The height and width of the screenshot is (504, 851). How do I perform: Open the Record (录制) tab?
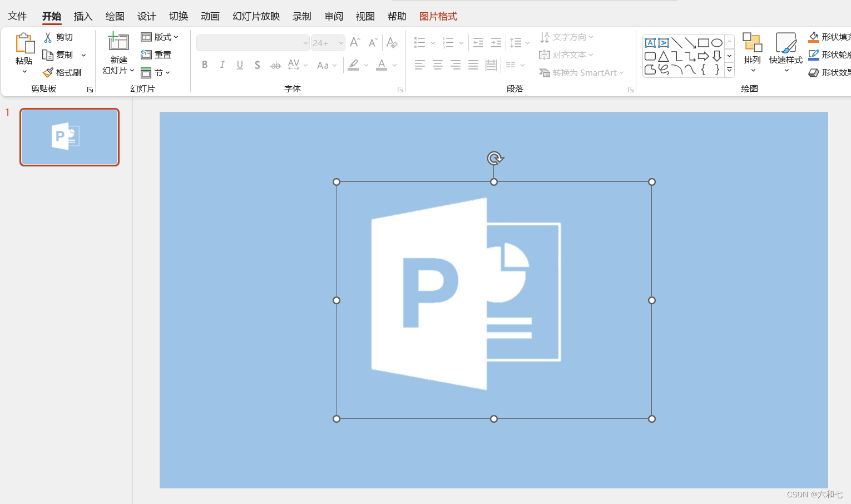point(302,16)
